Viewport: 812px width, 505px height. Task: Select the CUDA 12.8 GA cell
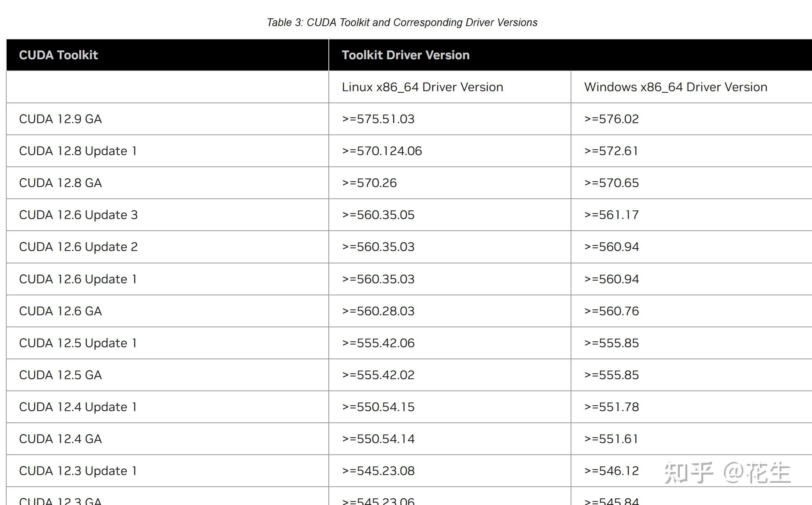pyautogui.click(x=60, y=183)
